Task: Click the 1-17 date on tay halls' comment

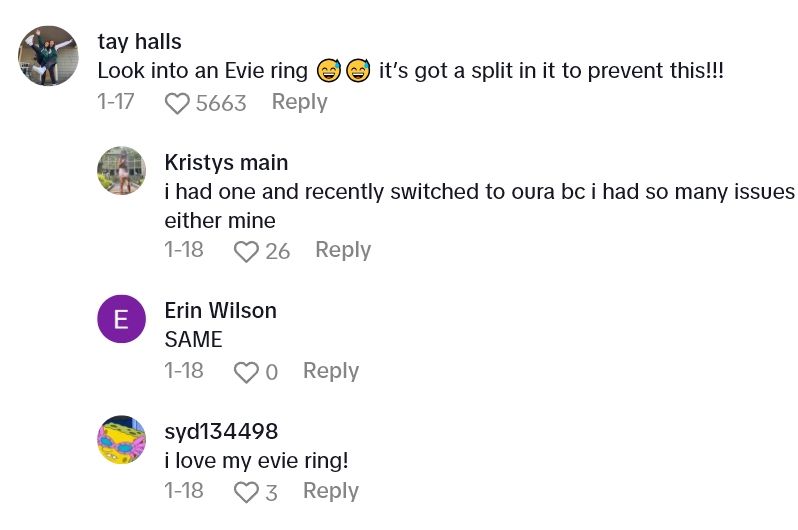Action: tap(116, 102)
